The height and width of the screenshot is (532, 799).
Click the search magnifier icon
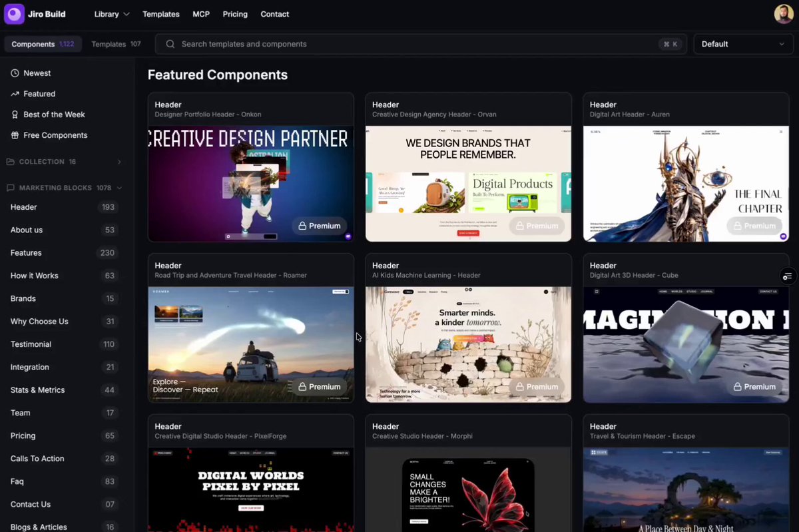pyautogui.click(x=170, y=44)
